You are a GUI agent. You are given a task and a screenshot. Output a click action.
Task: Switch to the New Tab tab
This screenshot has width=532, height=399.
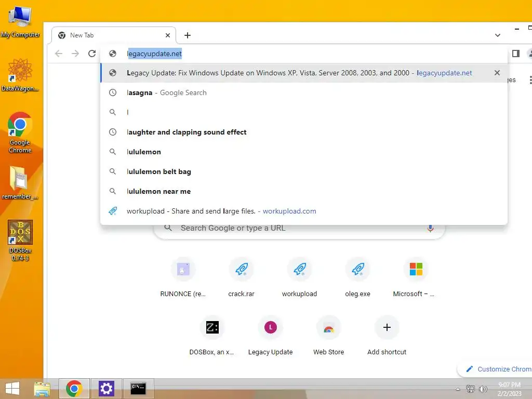tap(114, 35)
